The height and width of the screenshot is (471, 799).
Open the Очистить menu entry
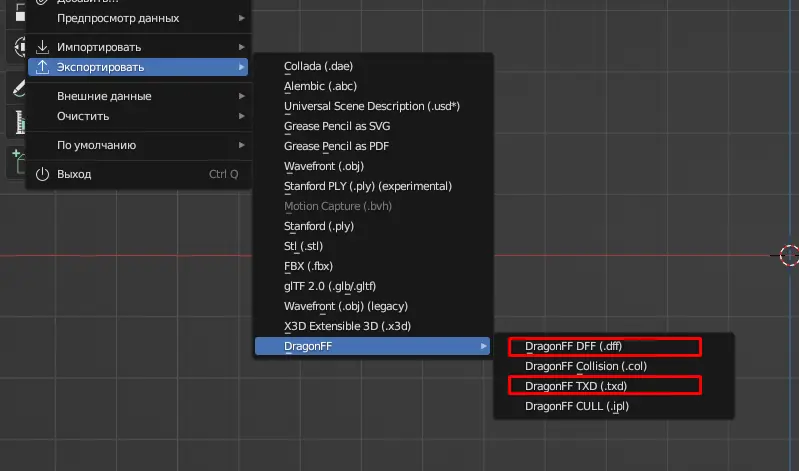pos(83,116)
